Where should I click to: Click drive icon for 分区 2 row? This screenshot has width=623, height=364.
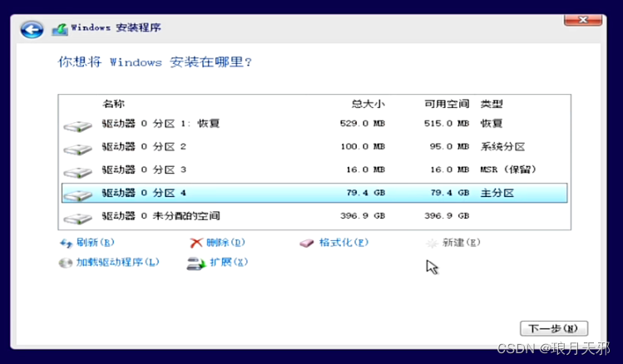click(78, 150)
